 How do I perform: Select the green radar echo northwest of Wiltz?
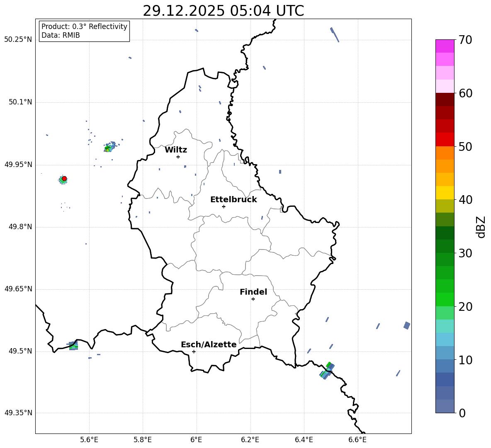coord(108,148)
